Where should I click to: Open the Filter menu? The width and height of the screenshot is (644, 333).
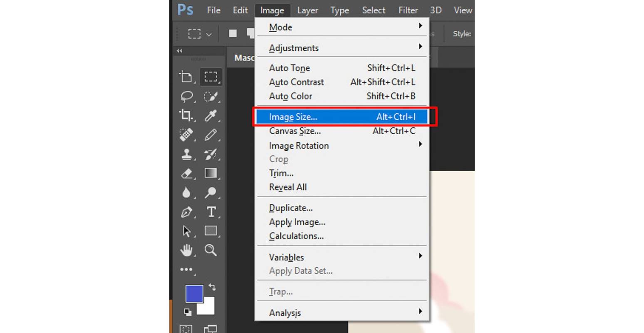tap(408, 10)
